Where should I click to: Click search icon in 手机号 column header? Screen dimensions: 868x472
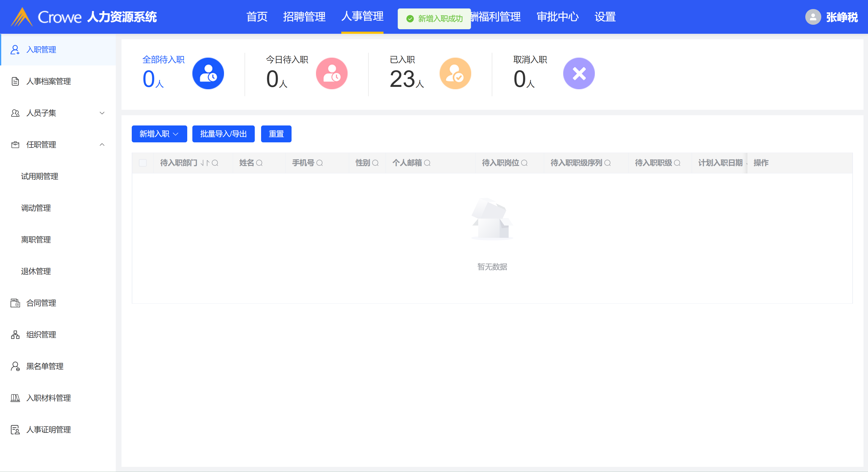pyautogui.click(x=320, y=163)
